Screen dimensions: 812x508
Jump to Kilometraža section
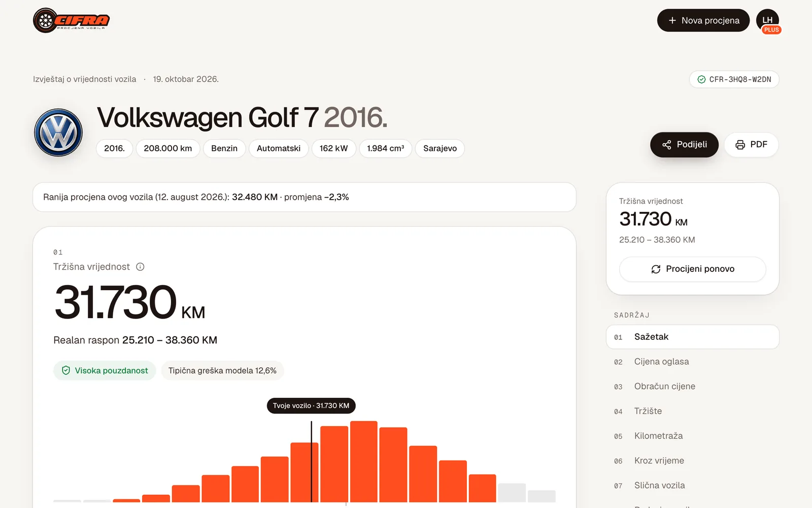pos(692,436)
